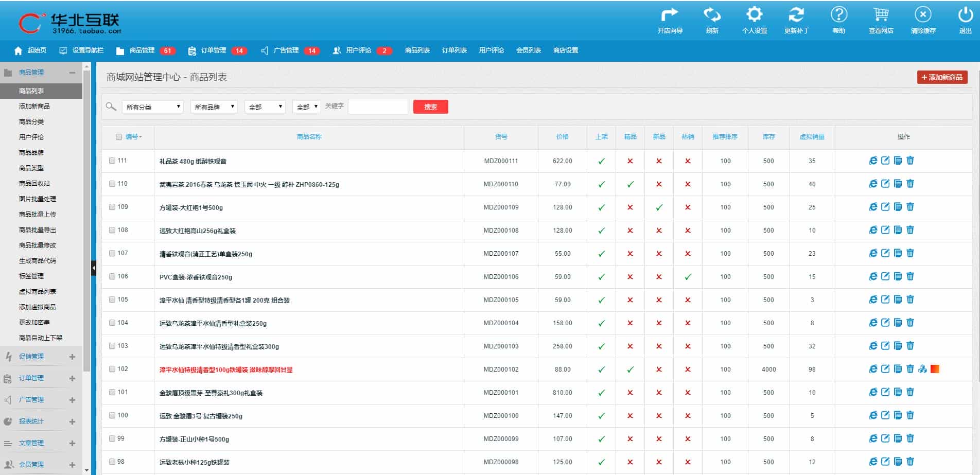Click the red 搜索 search button

430,107
